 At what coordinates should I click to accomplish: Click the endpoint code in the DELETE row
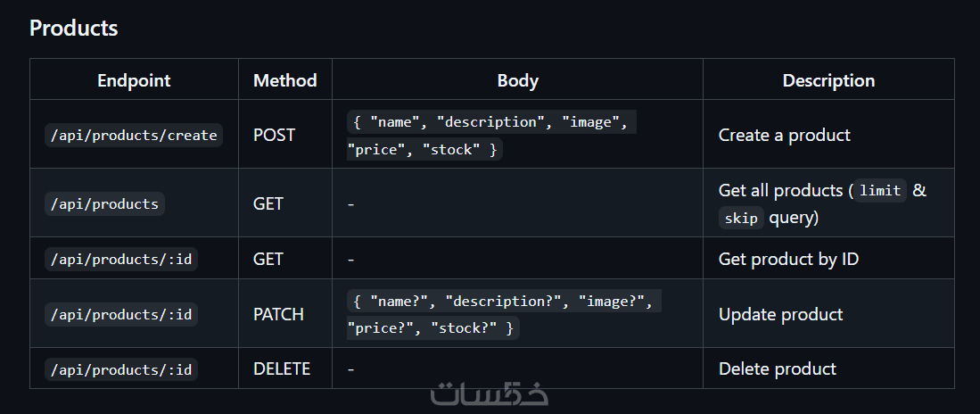pos(121,369)
